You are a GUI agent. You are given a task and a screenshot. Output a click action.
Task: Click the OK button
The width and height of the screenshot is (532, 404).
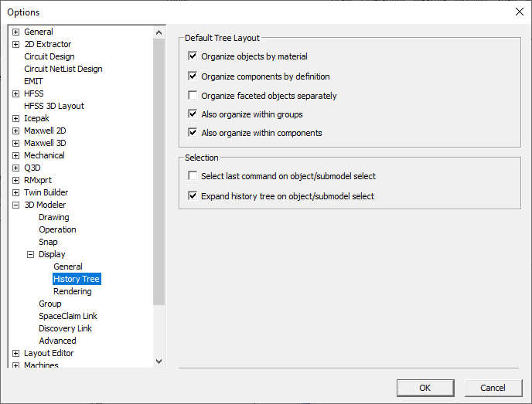point(425,388)
